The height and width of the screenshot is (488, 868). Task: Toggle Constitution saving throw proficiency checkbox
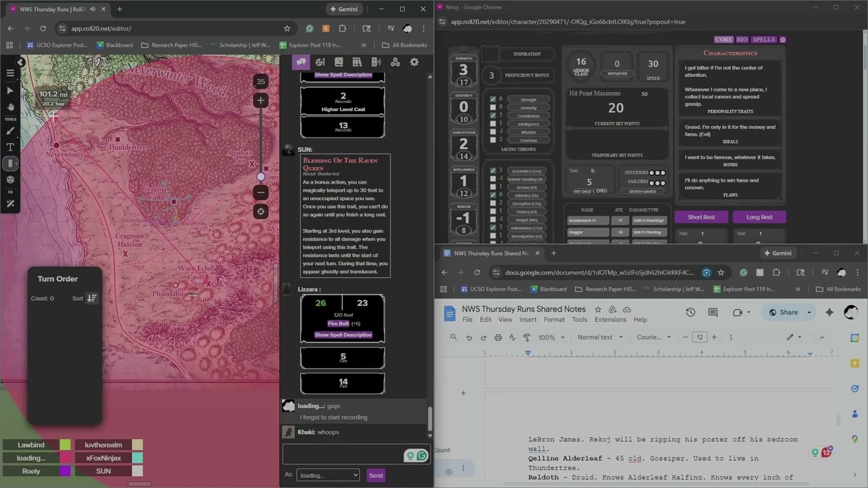[492, 115]
